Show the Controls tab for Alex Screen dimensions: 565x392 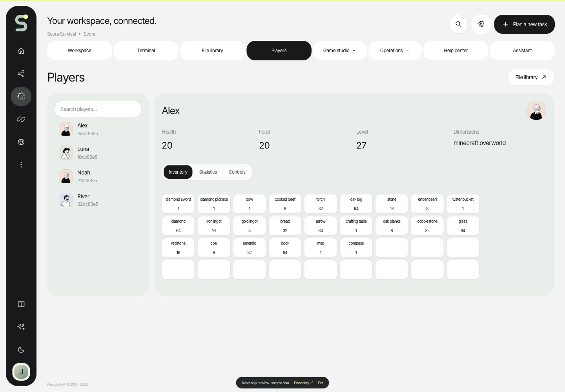[x=237, y=172]
